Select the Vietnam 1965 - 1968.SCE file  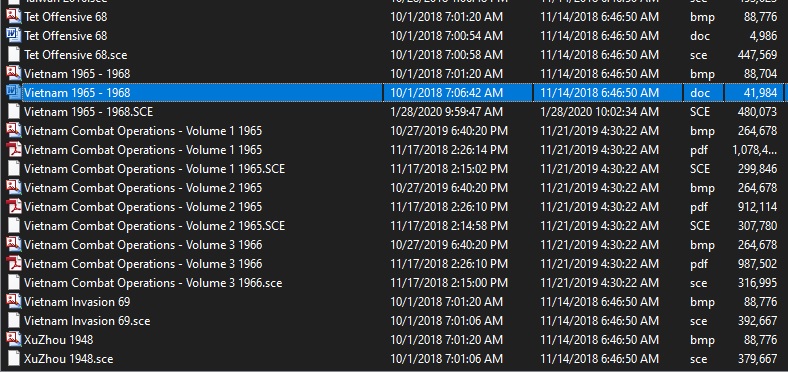coord(88,112)
